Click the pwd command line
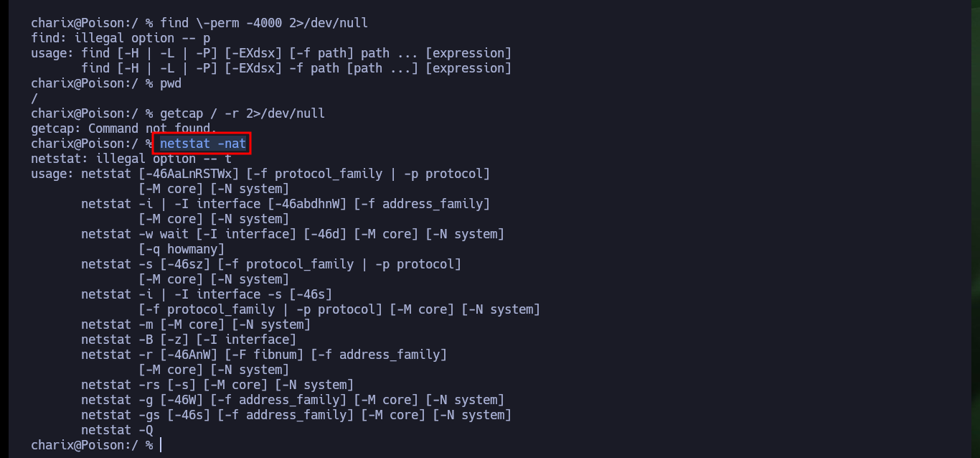 pyautogui.click(x=106, y=83)
